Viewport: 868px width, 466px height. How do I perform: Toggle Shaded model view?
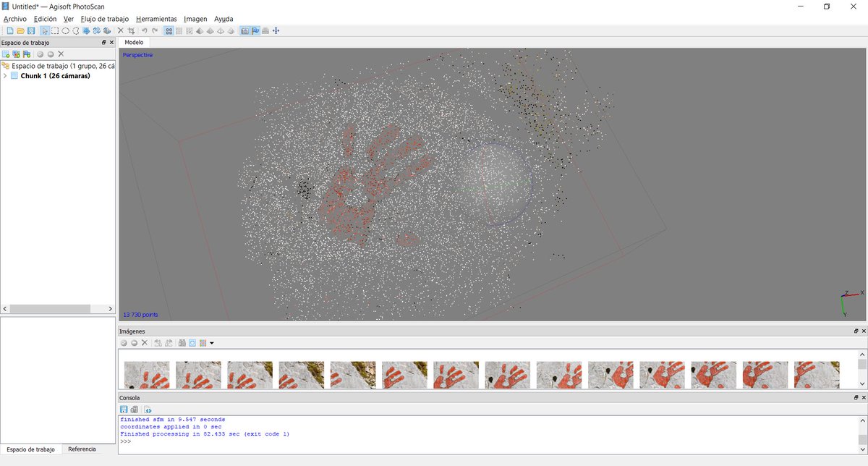(x=200, y=31)
